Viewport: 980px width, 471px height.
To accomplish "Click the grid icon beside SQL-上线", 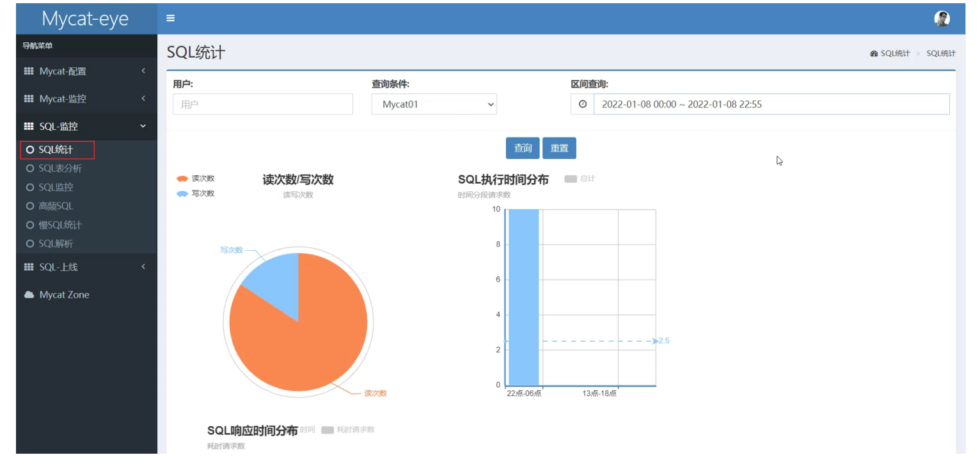I will (29, 267).
